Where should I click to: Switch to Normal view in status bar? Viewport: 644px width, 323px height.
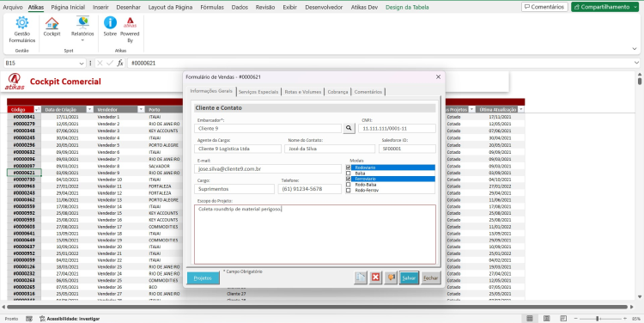coord(530,319)
